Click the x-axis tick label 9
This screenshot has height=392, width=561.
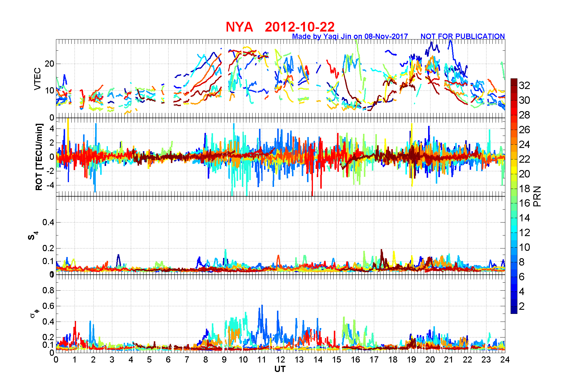click(224, 360)
